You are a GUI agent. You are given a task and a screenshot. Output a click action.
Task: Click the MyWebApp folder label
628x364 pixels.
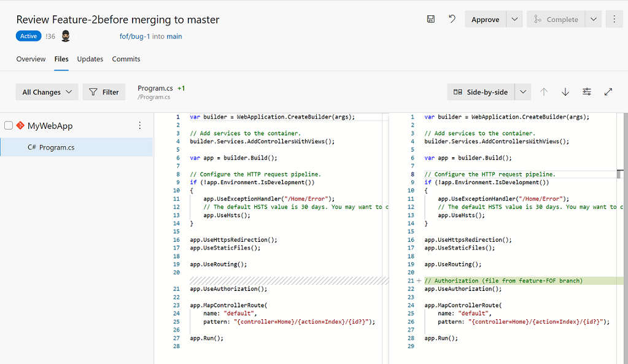[x=50, y=126]
